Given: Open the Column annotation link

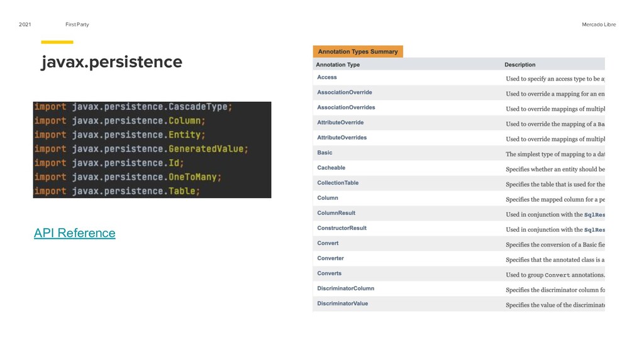Looking at the screenshot, I should pos(327,198).
